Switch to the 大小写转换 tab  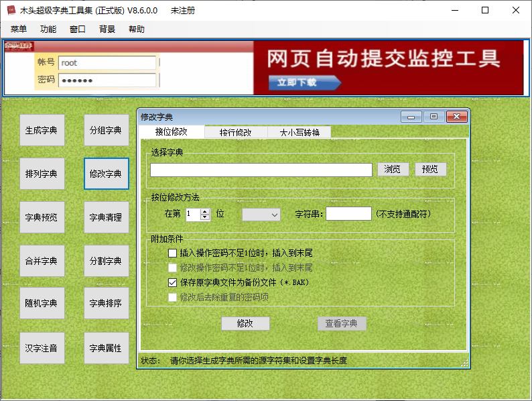(x=299, y=132)
